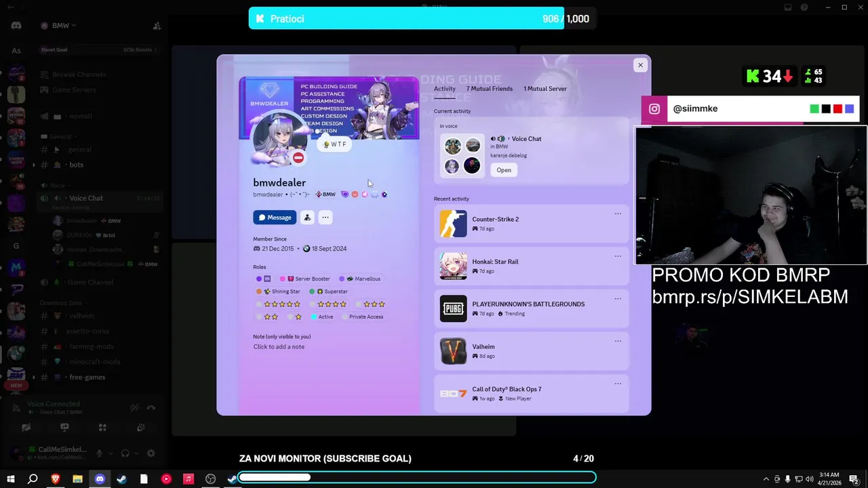This screenshot has height=488, width=868.
Task: Open the 7 Mutual Friends tab
Action: point(490,89)
